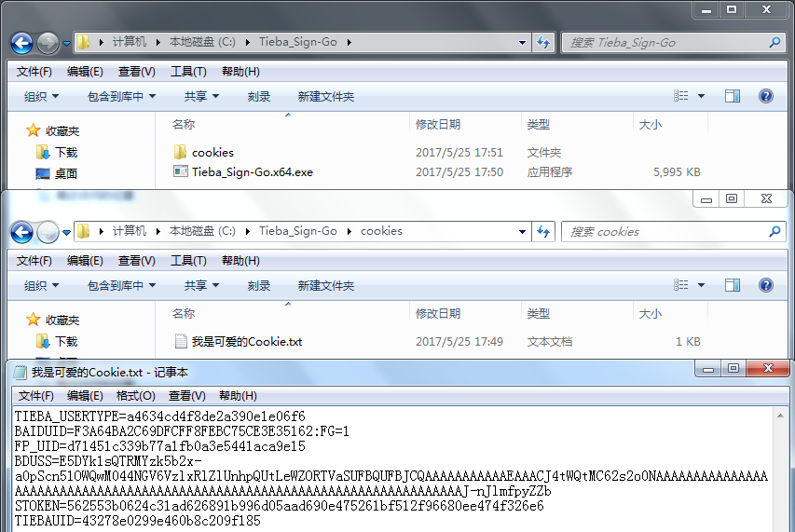Open view options dropdown arrow in top window
The width and height of the screenshot is (795, 532).
point(701,97)
